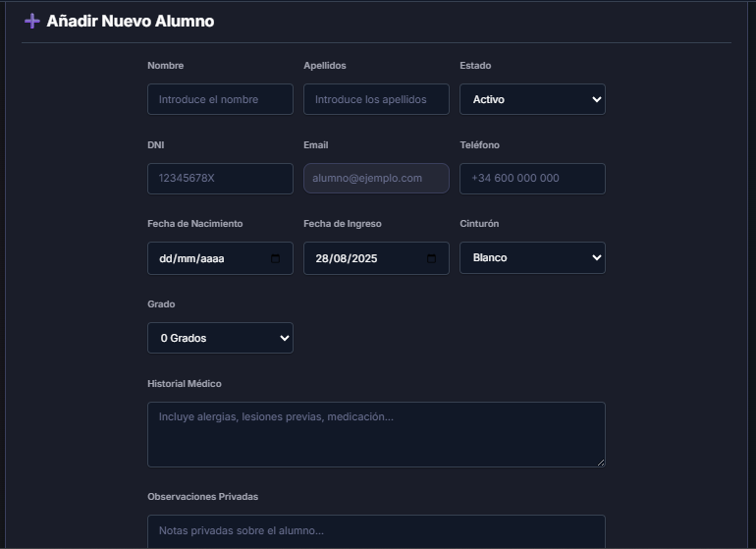Open the Cinturón dropdown showing Blanco
The height and width of the screenshot is (549, 756).
[532, 257]
